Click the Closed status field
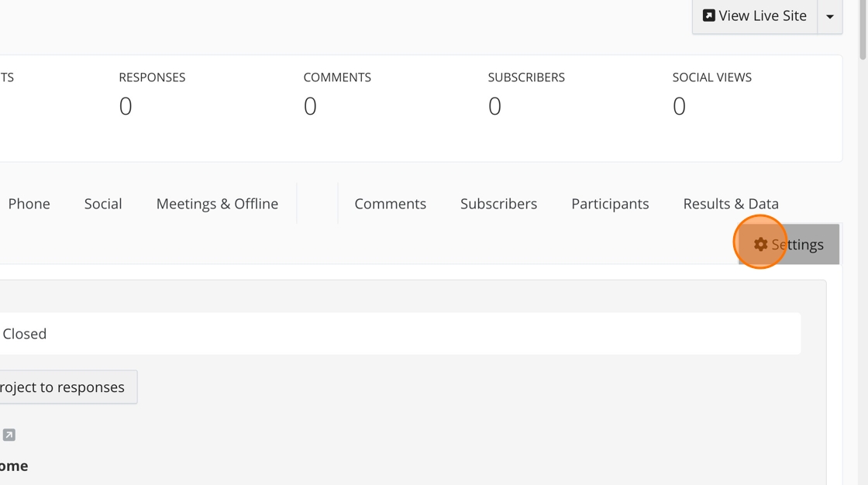The width and height of the screenshot is (868, 485). (387, 334)
